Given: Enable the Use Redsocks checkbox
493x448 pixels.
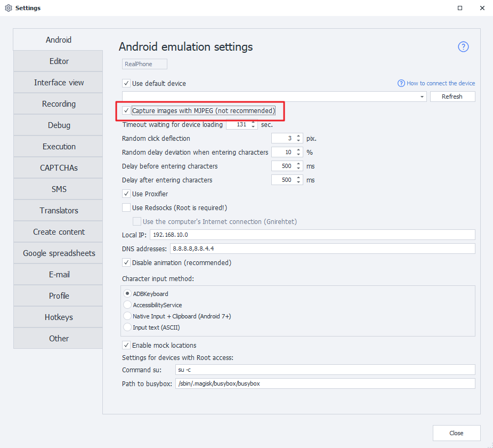Looking at the screenshot, I should [126, 207].
